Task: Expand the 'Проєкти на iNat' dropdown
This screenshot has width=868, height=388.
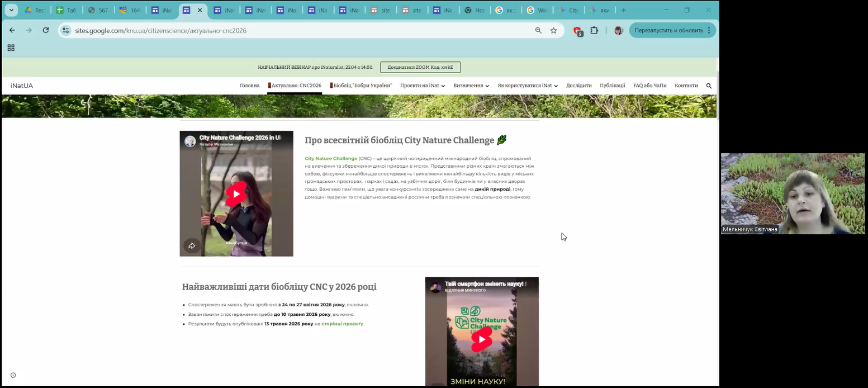Action: pos(422,86)
